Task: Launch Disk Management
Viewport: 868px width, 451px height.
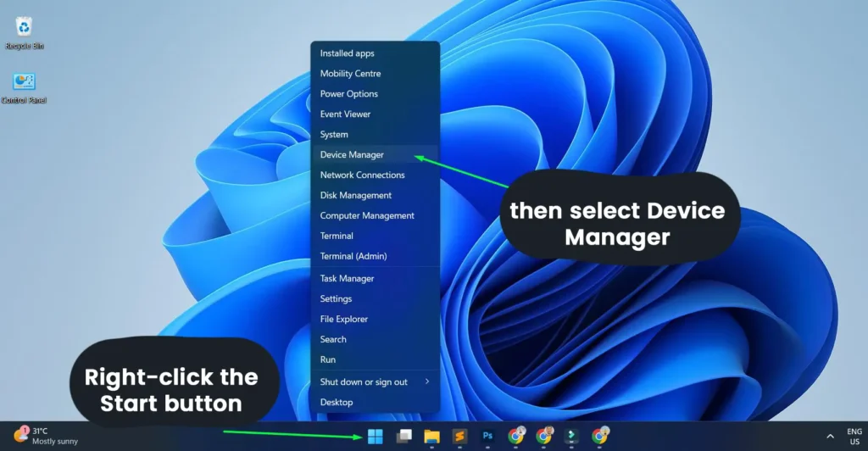Action: pyautogui.click(x=376, y=195)
